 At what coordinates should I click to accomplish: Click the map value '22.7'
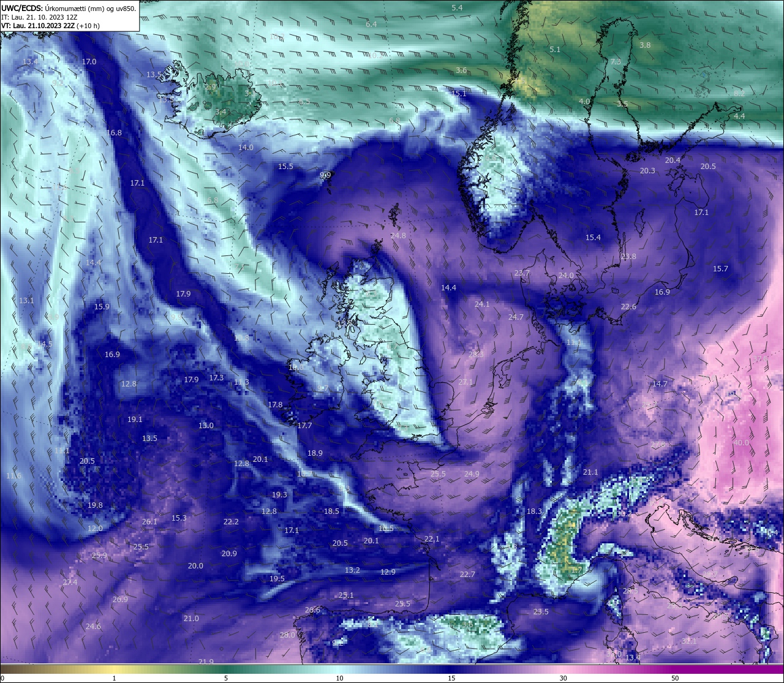pyautogui.click(x=467, y=575)
